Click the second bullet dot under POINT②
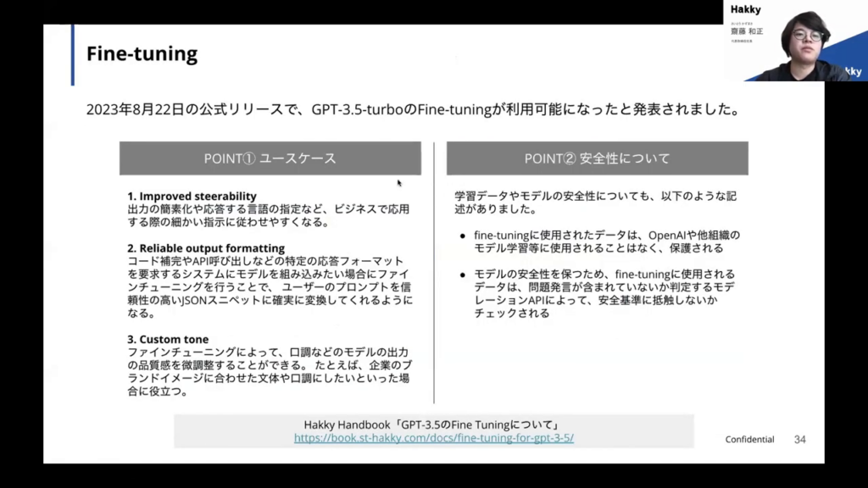This screenshot has height=488, width=868. 463,275
